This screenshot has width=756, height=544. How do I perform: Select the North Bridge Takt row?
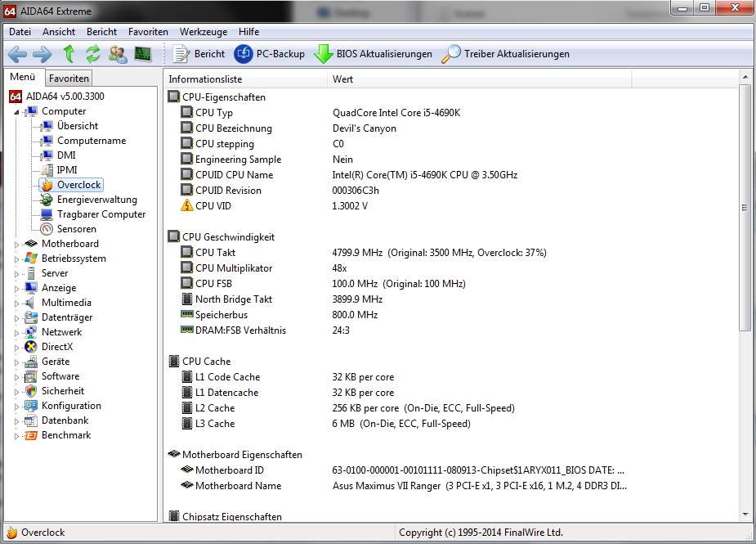click(282, 299)
